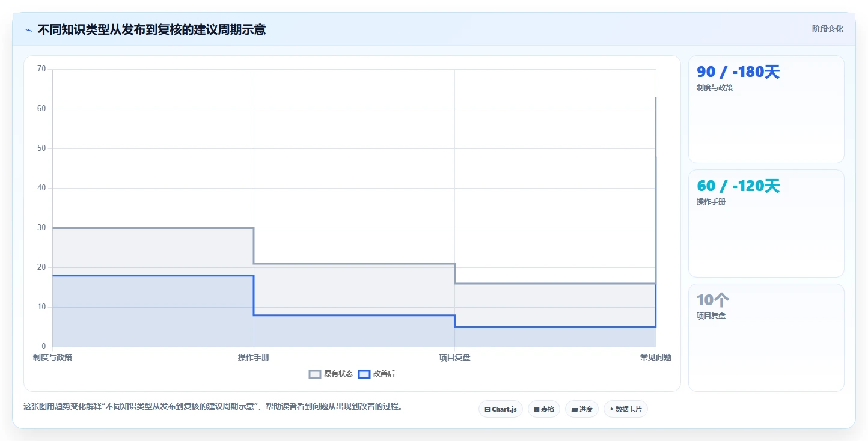Screen dimensions: 868x441
Task: Click the chart title 不同知识类型从发布到复核的建议周期示意
Action: (151, 29)
